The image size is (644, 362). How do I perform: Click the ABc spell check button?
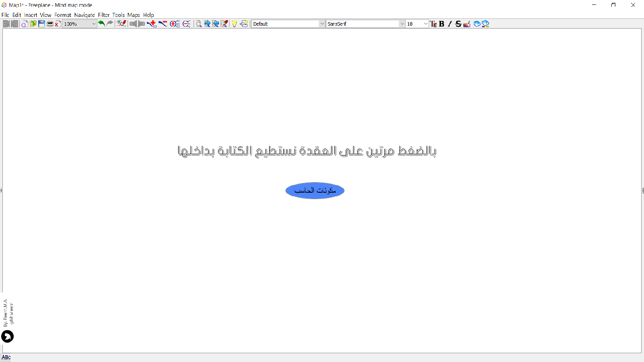6,357
